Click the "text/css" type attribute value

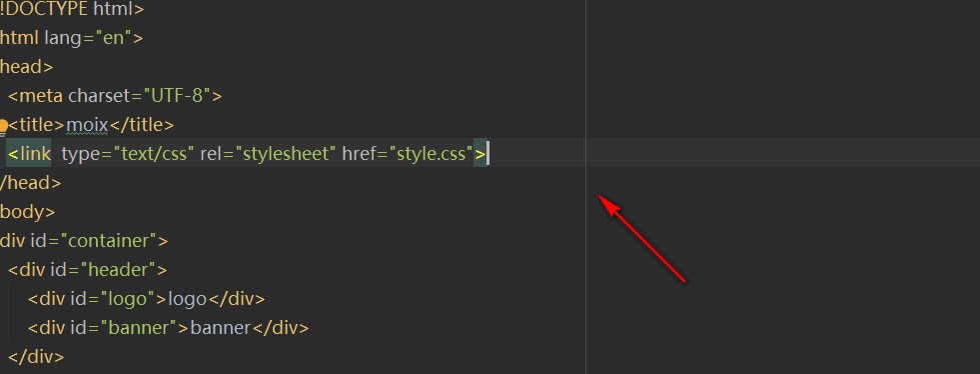click(155, 154)
